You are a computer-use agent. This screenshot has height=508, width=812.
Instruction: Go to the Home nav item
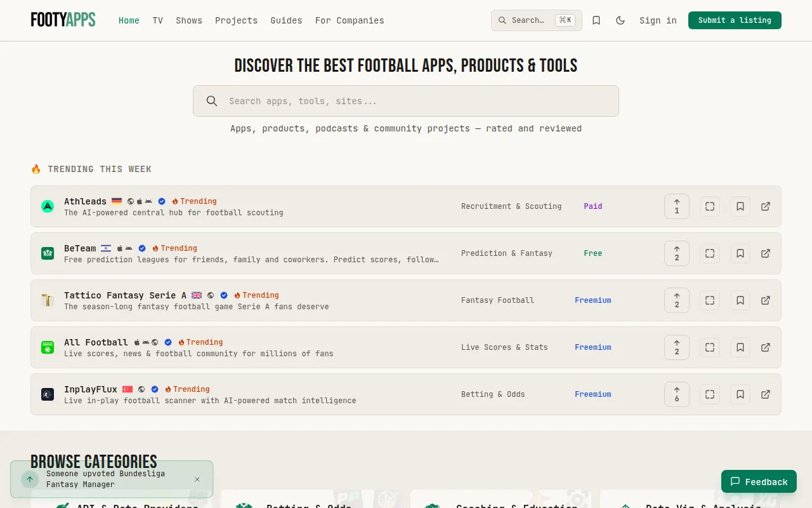click(129, 20)
